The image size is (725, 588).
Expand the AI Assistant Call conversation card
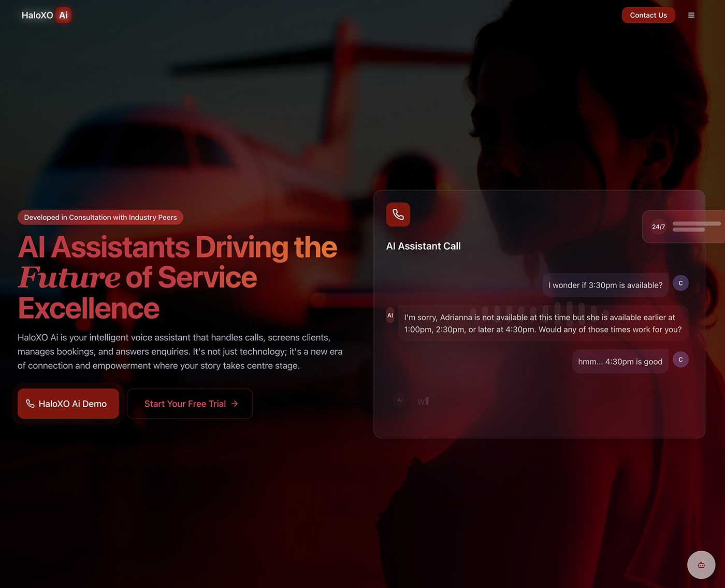pos(540,313)
